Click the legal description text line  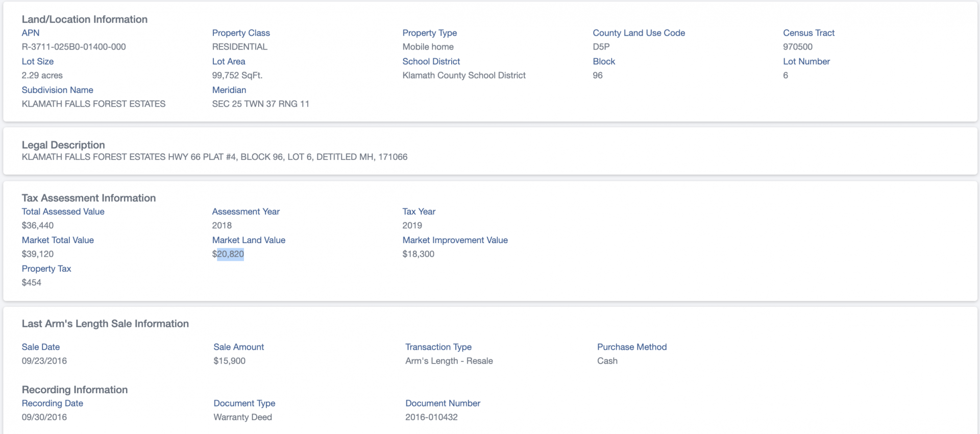click(214, 157)
